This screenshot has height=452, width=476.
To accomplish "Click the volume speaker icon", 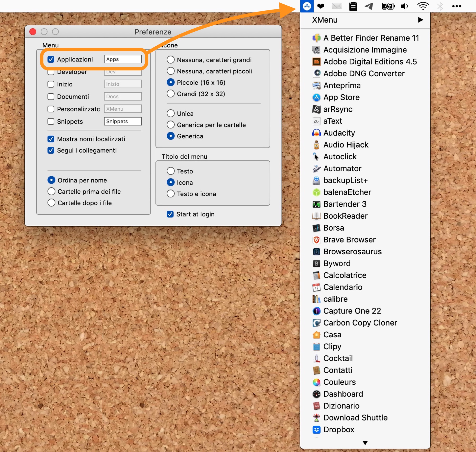I will 404,6.
